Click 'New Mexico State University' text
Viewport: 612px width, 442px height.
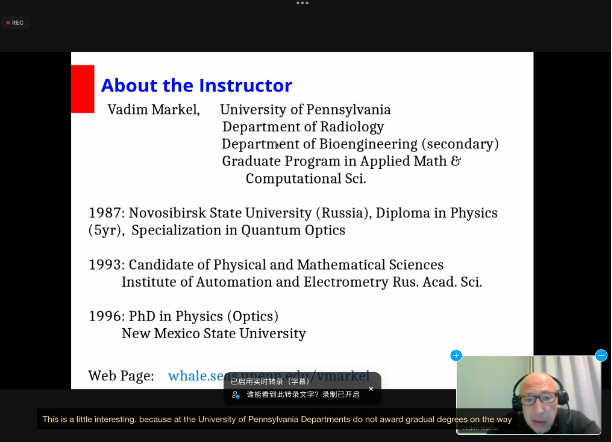[213, 333]
